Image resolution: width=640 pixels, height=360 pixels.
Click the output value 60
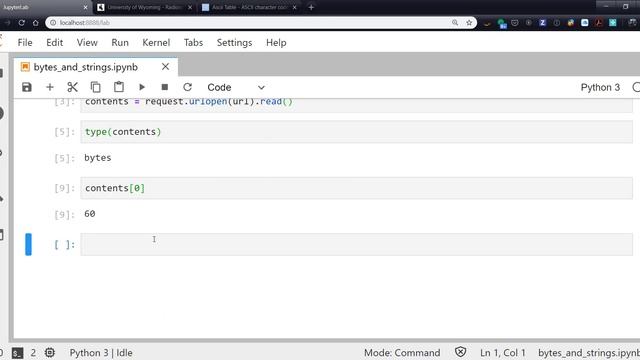(90, 213)
